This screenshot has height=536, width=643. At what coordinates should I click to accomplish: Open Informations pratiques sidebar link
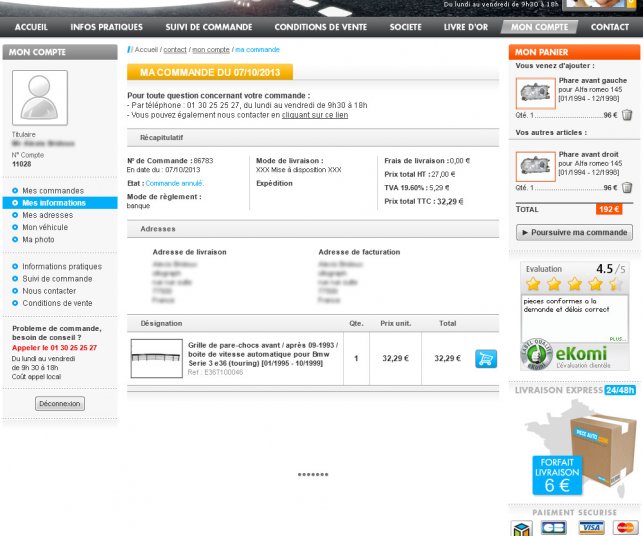[62, 267]
